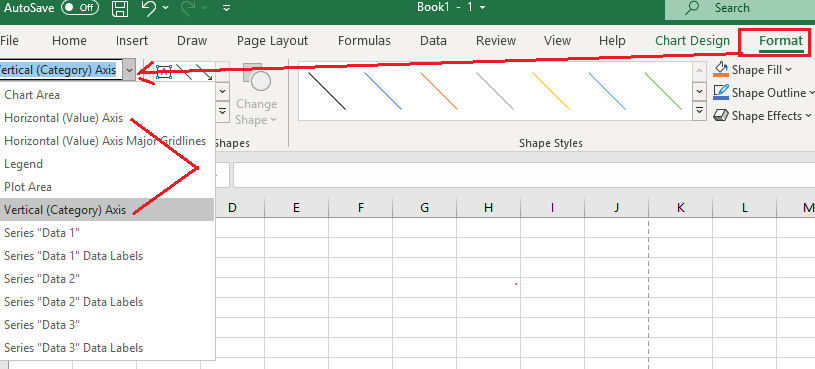The height and width of the screenshot is (369, 815).
Task: Choose Series "Data 1" element
Action: click(x=107, y=233)
